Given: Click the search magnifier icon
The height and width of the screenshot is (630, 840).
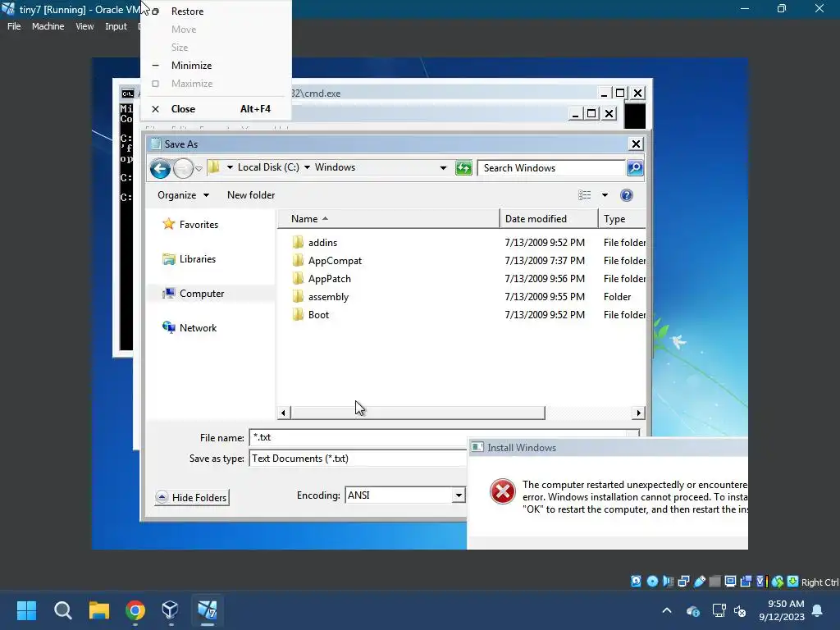Looking at the screenshot, I should (635, 168).
